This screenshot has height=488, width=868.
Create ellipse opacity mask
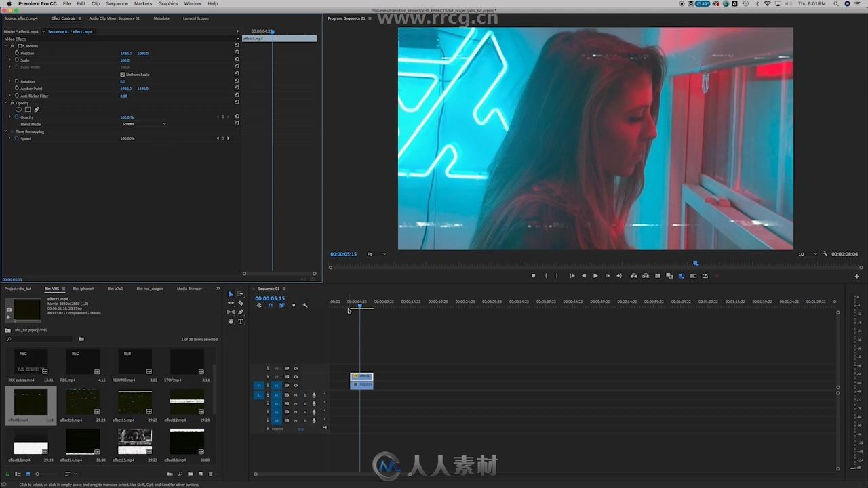18,109
